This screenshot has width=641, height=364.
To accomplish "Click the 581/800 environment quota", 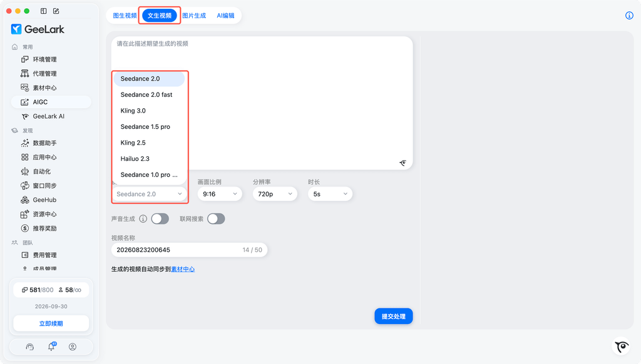I will coord(38,290).
